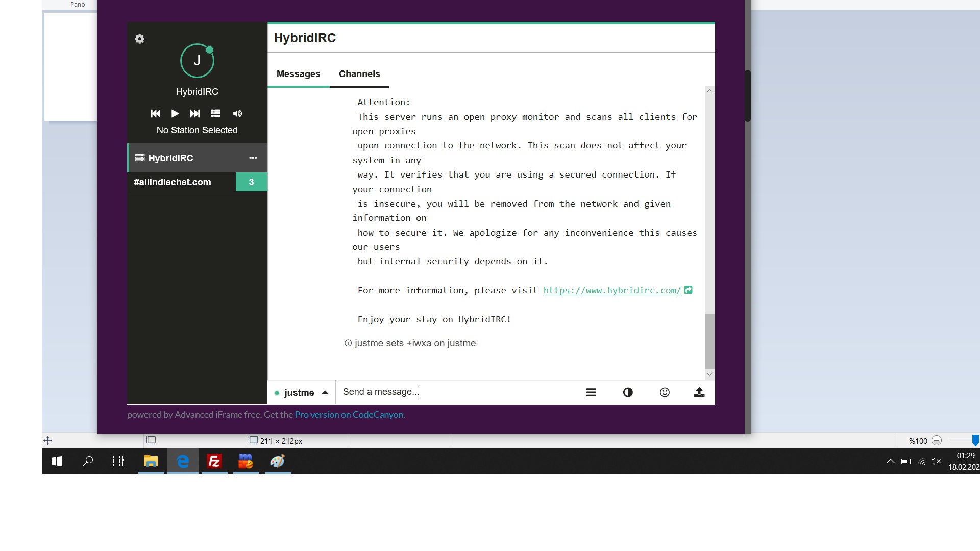
Task: Click the battery icon in the tray
Action: 906,461
